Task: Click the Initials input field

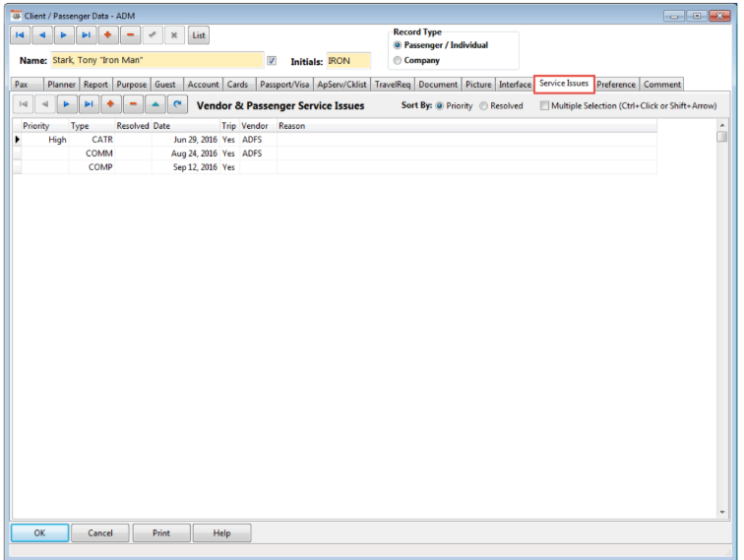Action: (x=348, y=61)
